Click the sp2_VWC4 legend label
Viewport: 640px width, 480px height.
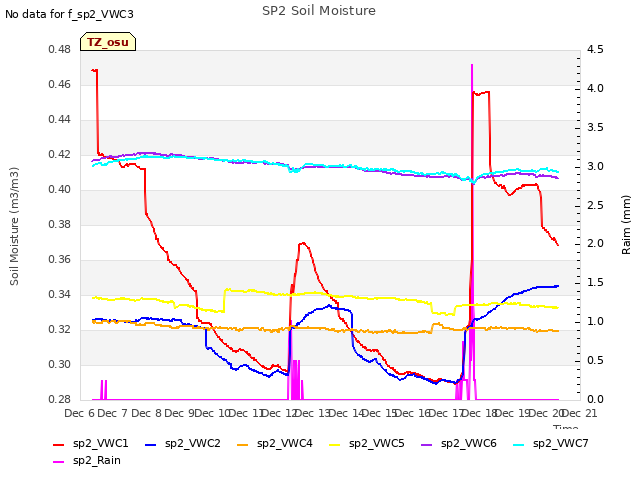284,443
